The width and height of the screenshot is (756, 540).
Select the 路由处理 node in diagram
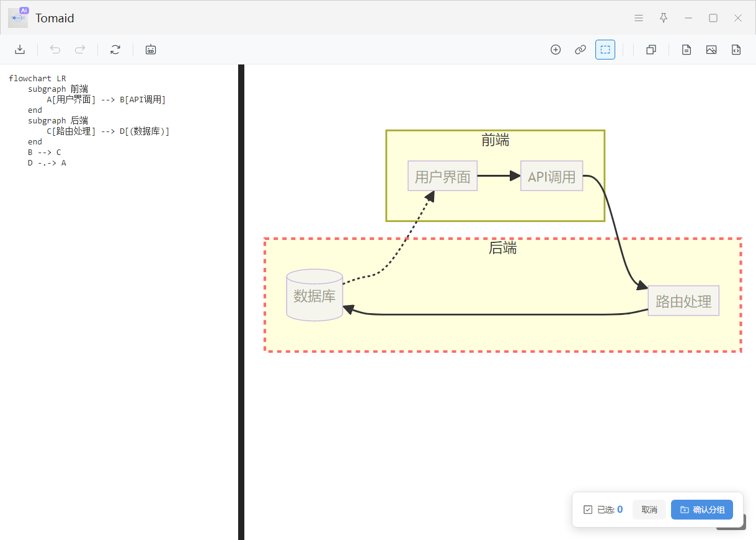click(x=683, y=301)
